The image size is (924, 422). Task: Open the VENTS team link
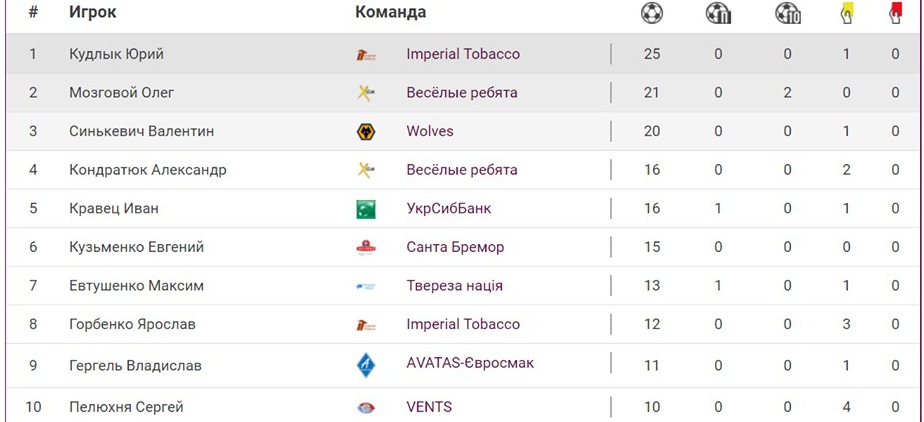[429, 407]
